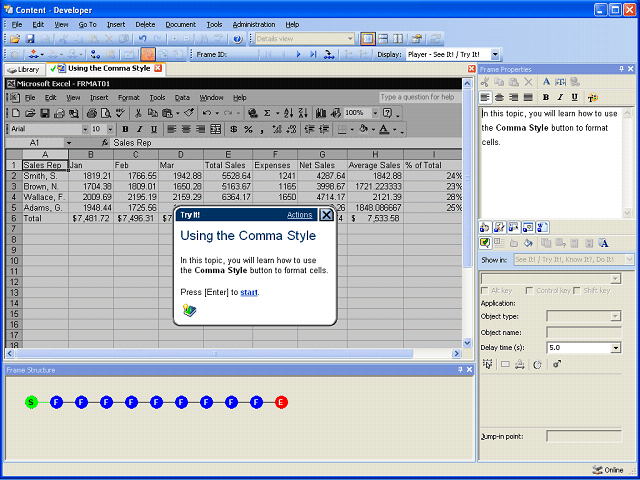This screenshot has height=480, width=640.
Task: Open Excel zoom 100% dropdown
Action: point(375,113)
